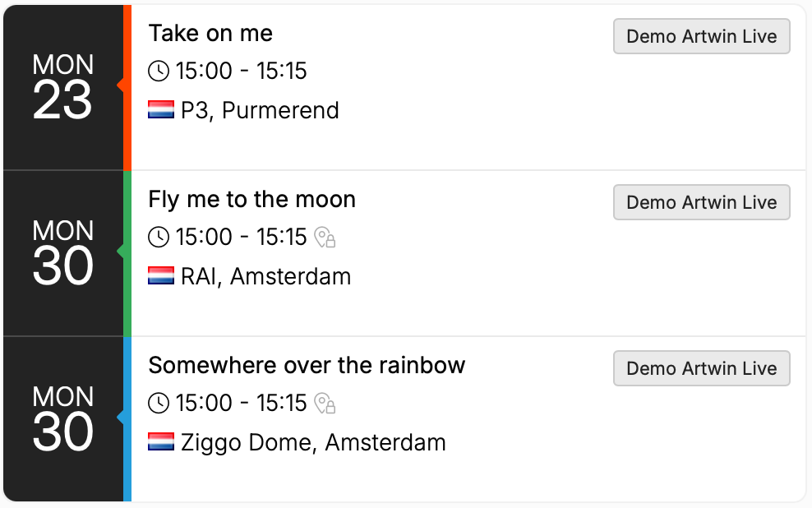Open the Take on me event title
This screenshot has width=812, height=508.
tap(210, 34)
